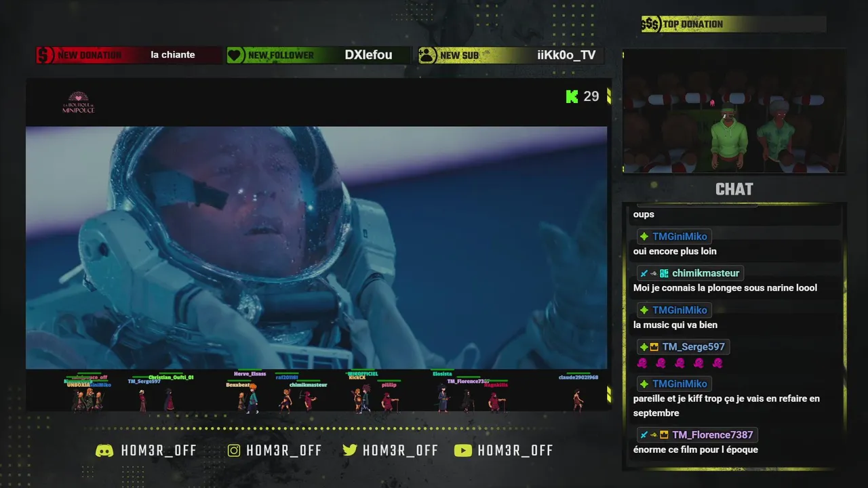Click the Herve_Elsass walking avatar
The image size is (868, 488).
point(252,397)
